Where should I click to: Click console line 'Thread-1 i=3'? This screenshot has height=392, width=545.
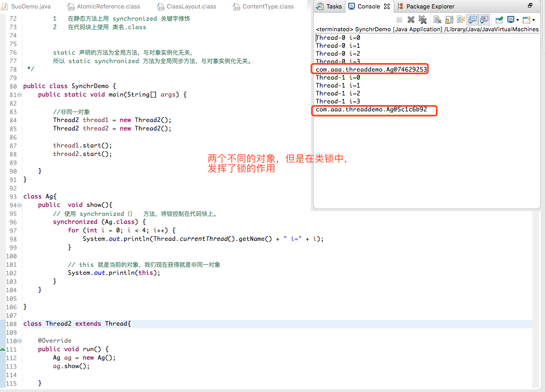point(338,101)
